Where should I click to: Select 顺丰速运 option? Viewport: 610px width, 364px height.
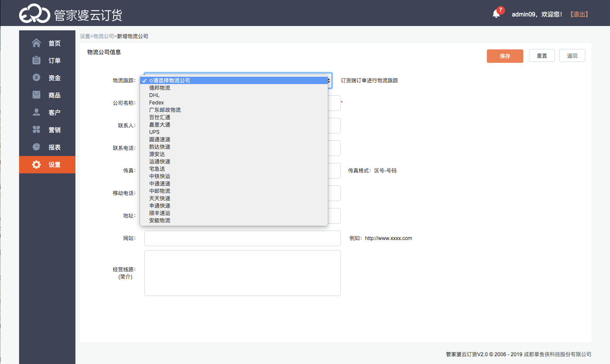[x=234, y=213]
